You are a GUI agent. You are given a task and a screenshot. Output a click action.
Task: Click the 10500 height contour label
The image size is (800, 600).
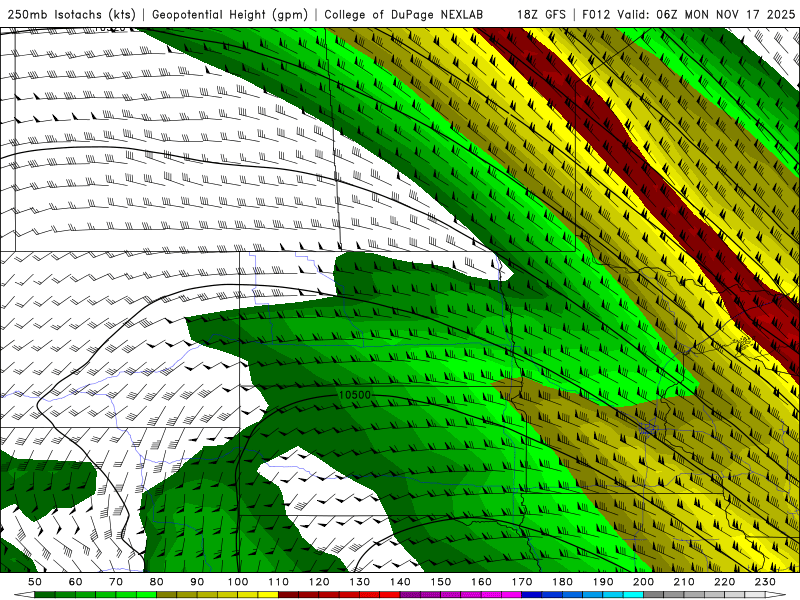(x=354, y=395)
